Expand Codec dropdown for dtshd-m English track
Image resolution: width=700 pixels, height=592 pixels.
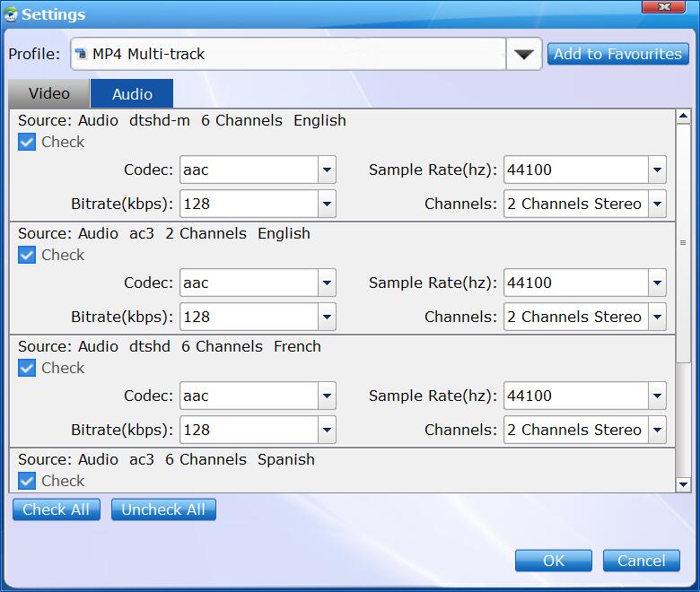click(x=327, y=170)
